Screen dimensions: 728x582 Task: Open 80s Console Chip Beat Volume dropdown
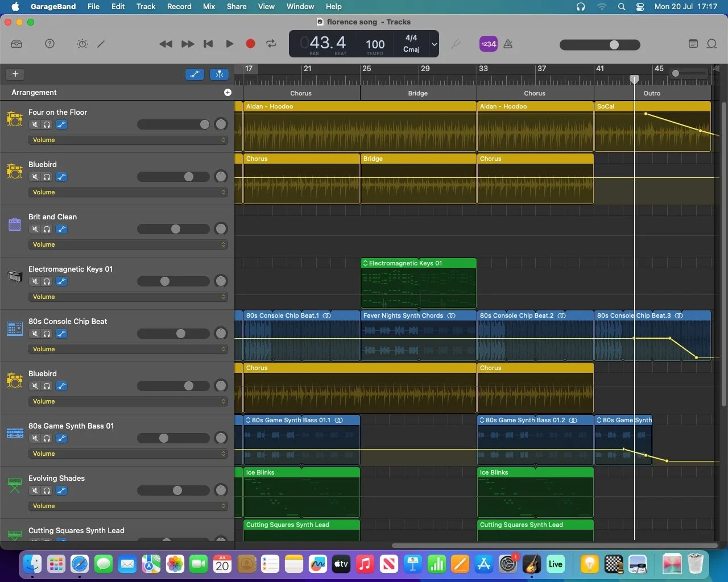[x=128, y=349]
